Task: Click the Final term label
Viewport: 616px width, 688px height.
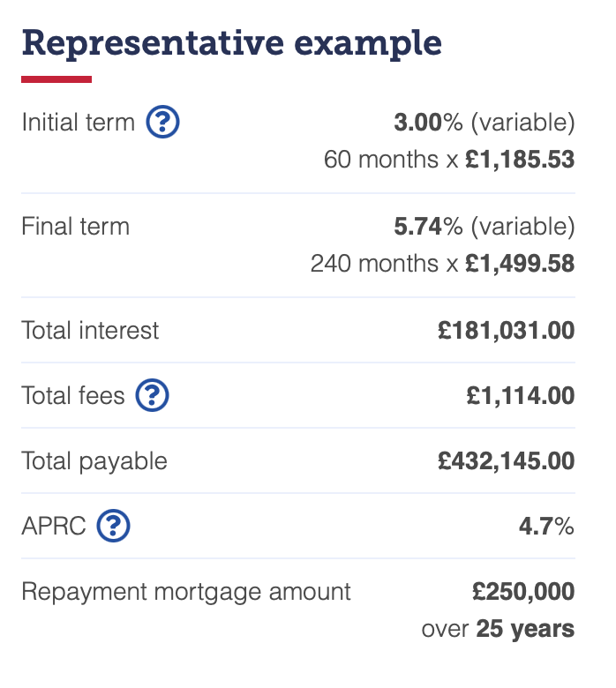Action: tap(76, 227)
